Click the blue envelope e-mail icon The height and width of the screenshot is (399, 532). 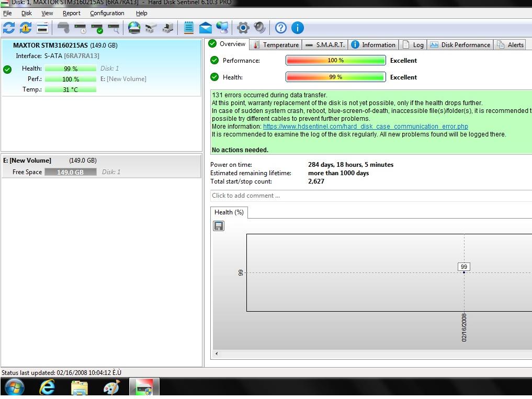[205, 28]
